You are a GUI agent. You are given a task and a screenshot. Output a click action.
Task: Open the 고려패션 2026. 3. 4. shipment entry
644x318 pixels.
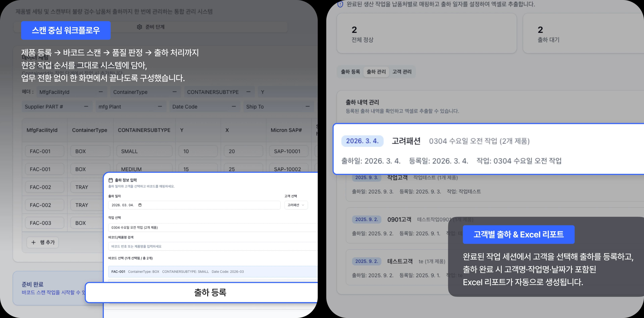pos(489,149)
